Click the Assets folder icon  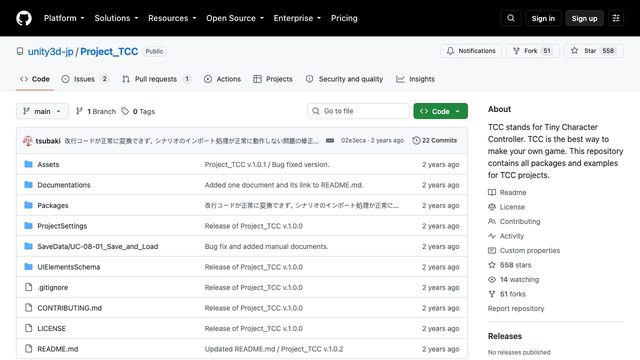28,164
